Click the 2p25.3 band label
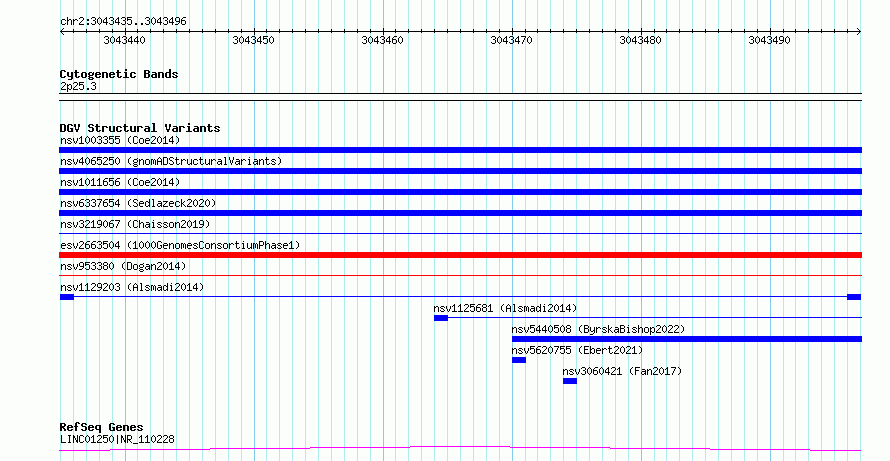This screenshot has width=890, height=461. pyautogui.click(x=78, y=86)
